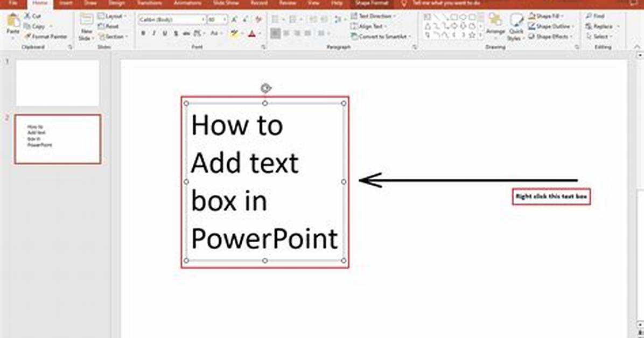This screenshot has width=644, height=338.
Task: Toggle italic formatting
Action: coord(154,33)
